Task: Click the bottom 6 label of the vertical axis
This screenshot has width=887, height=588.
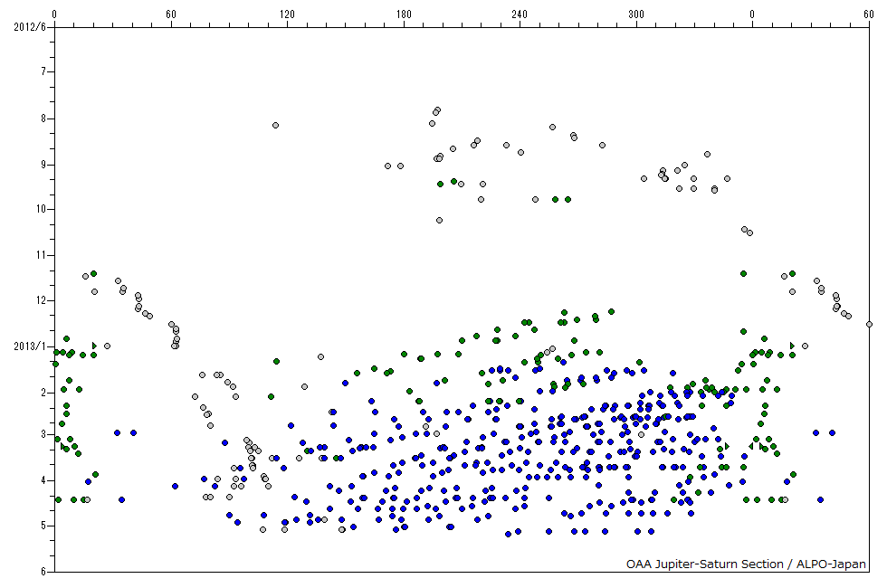Action: tap(43, 572)
